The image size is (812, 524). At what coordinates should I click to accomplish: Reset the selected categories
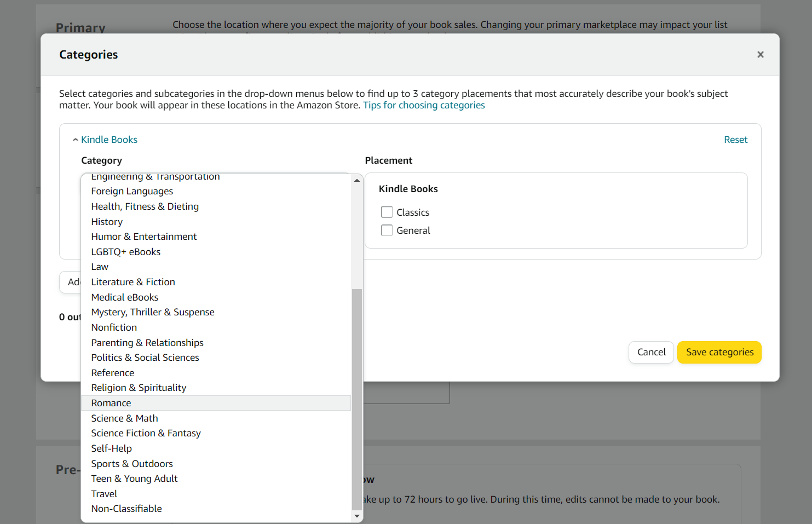735,140
